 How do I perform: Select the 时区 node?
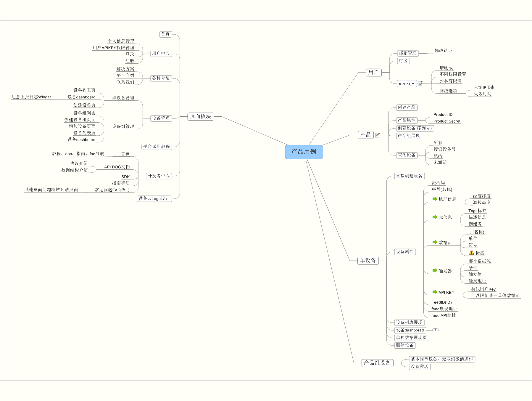[403, 61]
